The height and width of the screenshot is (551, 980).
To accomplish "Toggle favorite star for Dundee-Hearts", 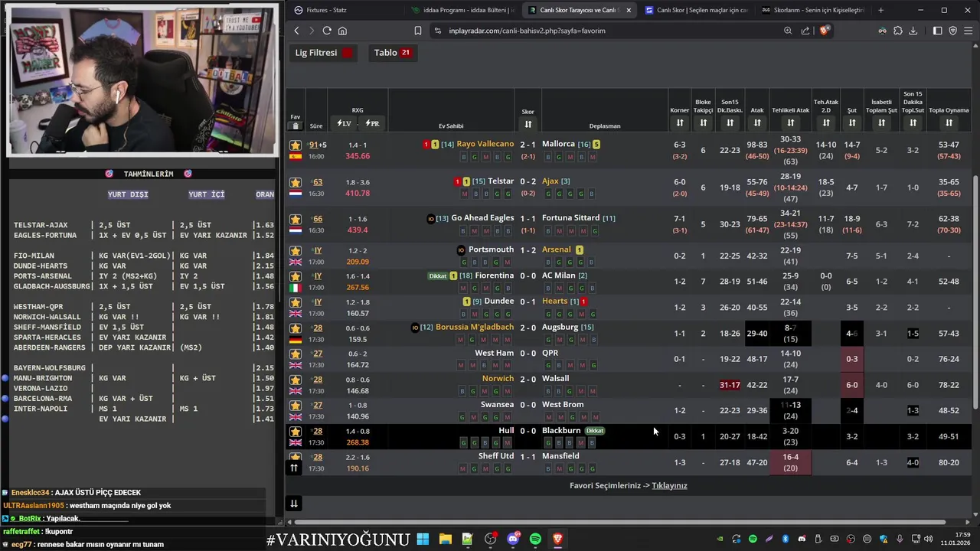I will tap(296, 302).
